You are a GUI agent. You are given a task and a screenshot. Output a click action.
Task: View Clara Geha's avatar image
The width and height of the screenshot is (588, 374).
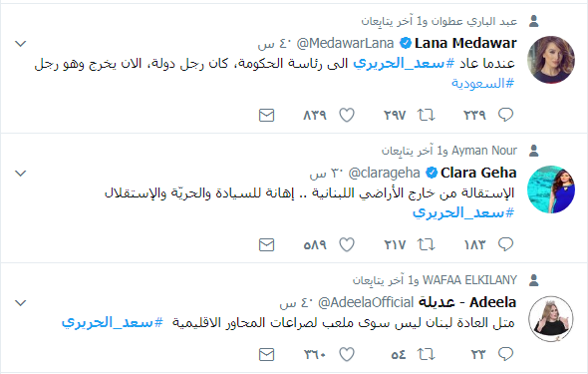pyautogui.click(x=550, y=189)
